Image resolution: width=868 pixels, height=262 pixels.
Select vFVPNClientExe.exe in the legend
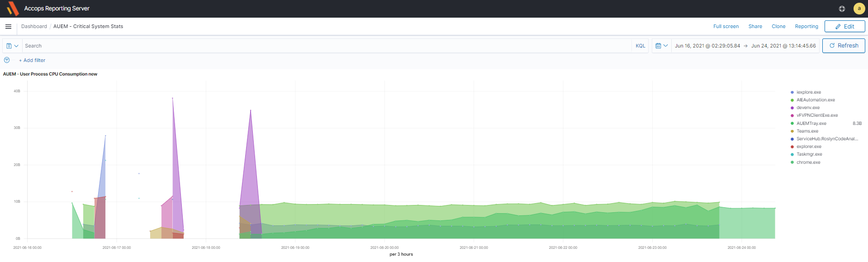817,115
